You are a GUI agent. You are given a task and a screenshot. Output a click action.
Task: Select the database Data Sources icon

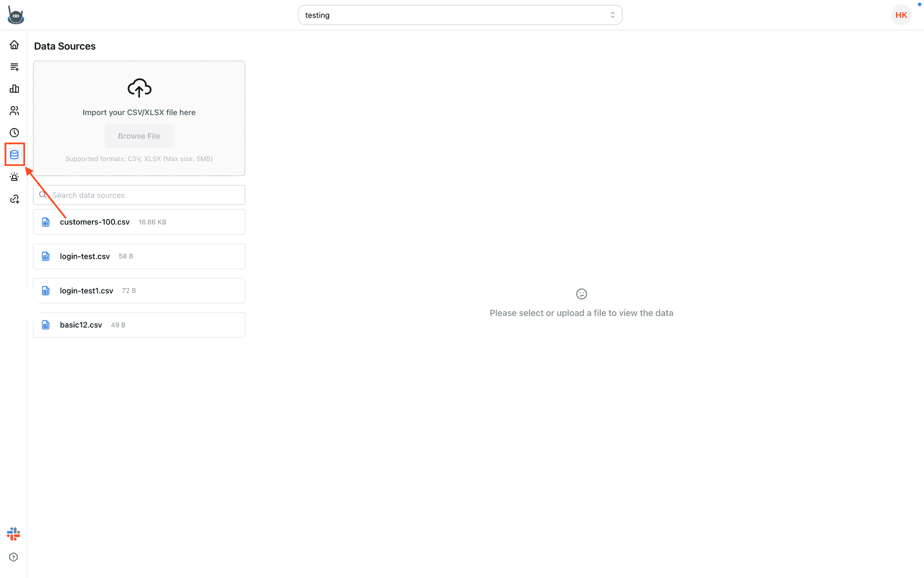(14, 155)
